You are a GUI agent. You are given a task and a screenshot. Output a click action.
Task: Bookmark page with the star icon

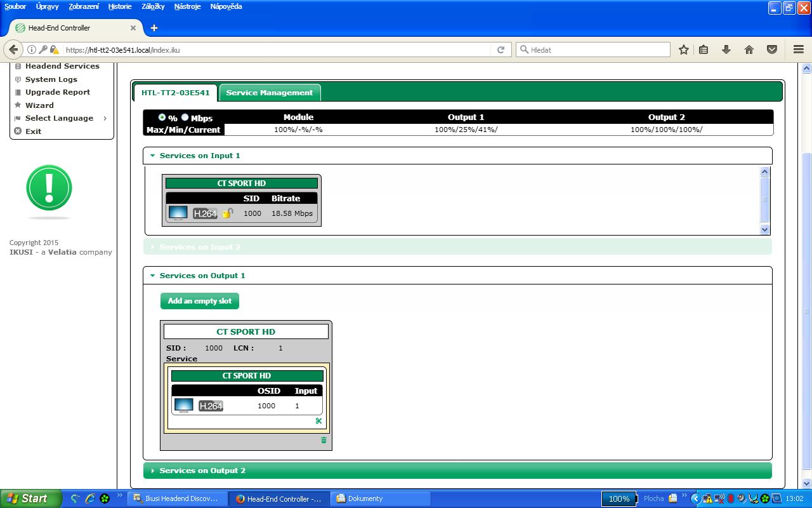683,50
